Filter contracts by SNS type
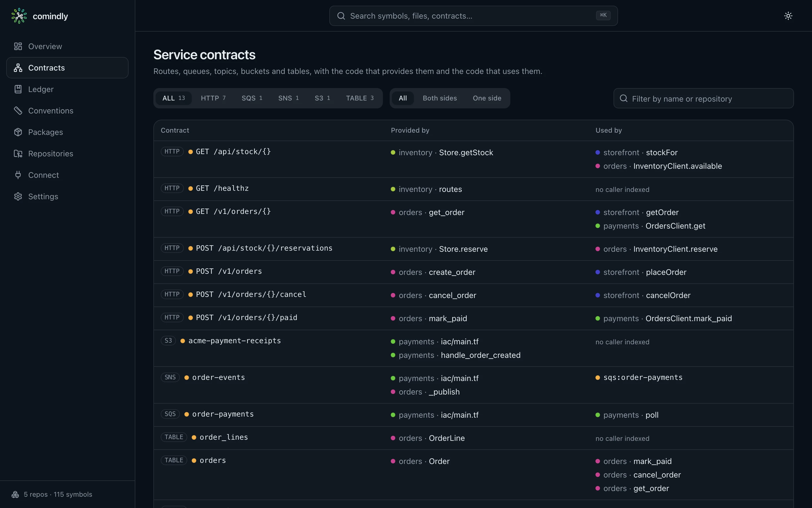This screenshot has width=812, height=508. [288, 98]
